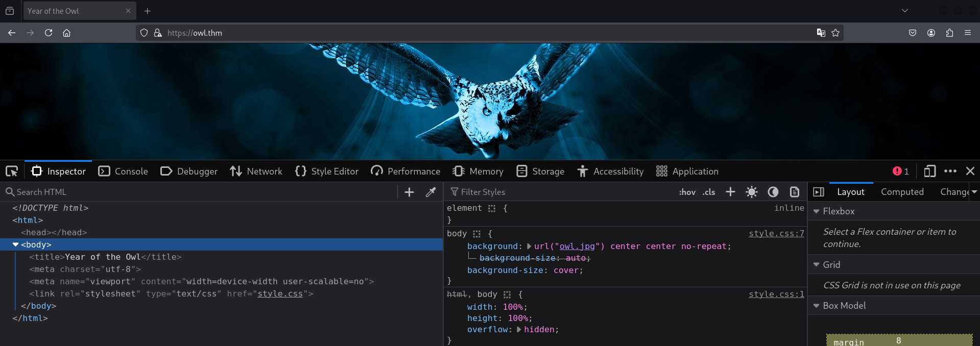Toggle the :hov pseudo-class panel
980x346 pixels.
[687, 192]
